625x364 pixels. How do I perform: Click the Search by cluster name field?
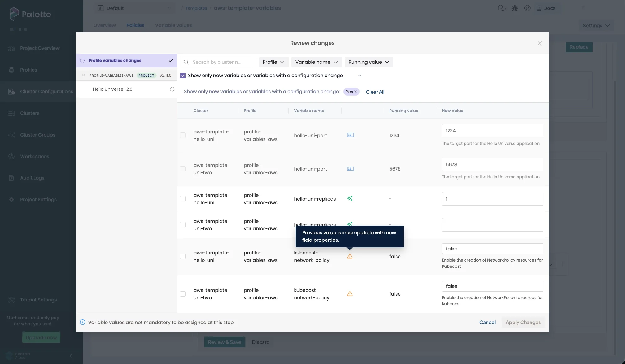click(x=220, y=62)
